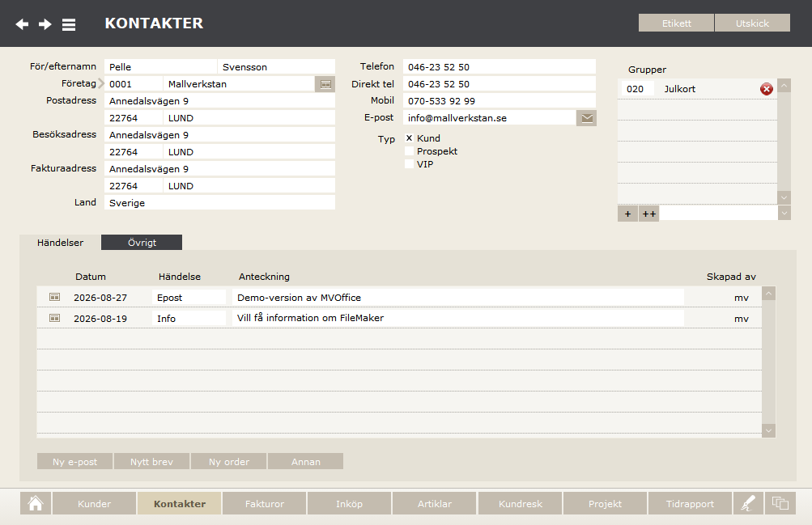This screenshot has height=525, width=812.
Task: Open the event icon for 2026-08-27 row
Action: coord(54,297)
